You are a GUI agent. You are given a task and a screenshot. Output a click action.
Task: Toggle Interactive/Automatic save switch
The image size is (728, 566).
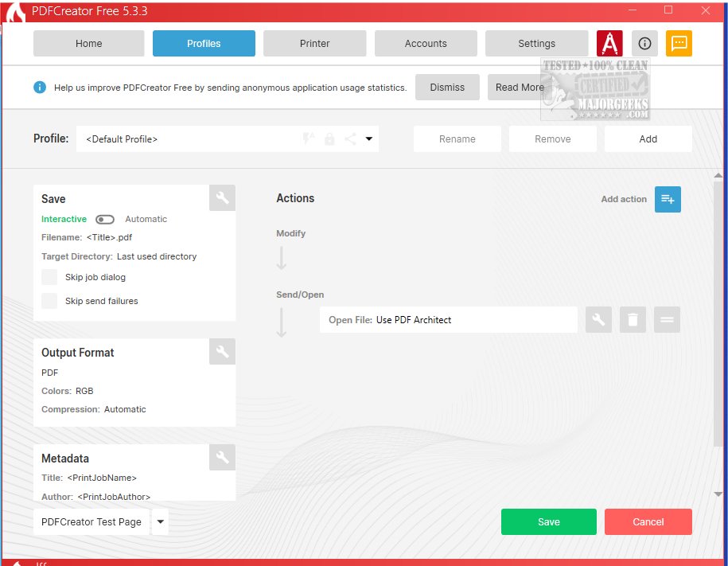(105, 220)
